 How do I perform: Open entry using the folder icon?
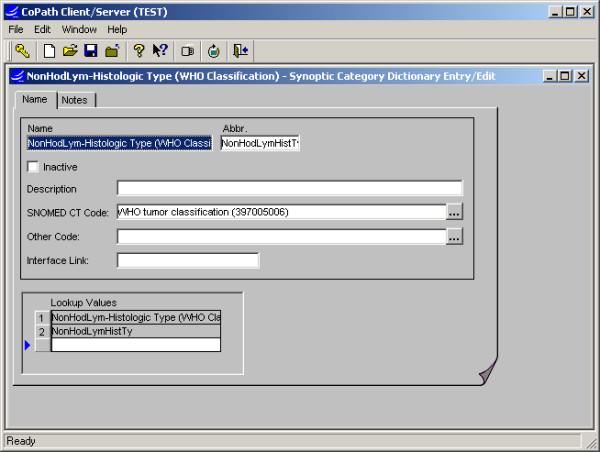(70, 50)
